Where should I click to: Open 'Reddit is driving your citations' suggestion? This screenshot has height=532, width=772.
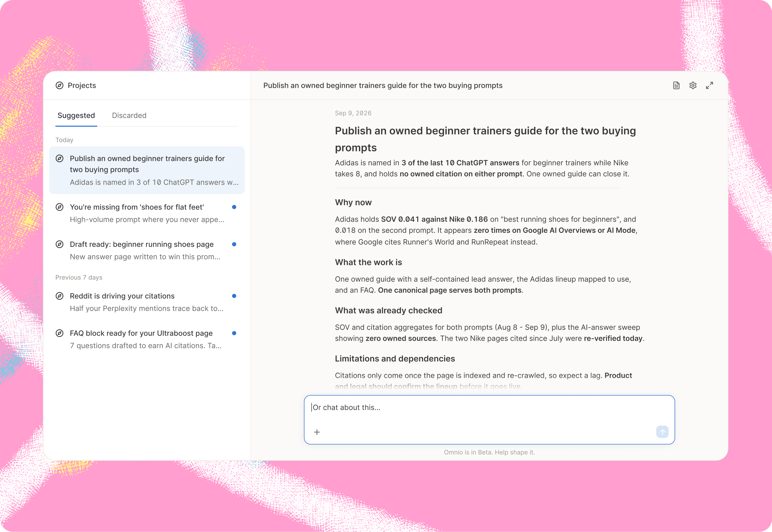[147, 302]
